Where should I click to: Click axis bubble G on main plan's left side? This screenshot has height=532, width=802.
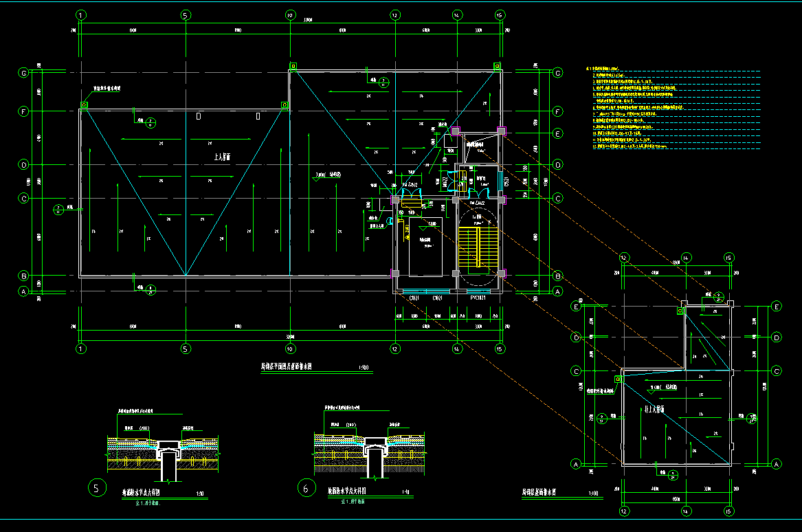[23, 73]
